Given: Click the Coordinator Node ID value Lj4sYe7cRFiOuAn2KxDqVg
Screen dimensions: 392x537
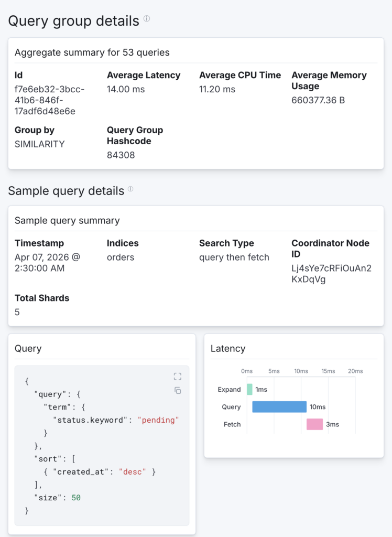Looking at the screenshot, I should point(331,274).
